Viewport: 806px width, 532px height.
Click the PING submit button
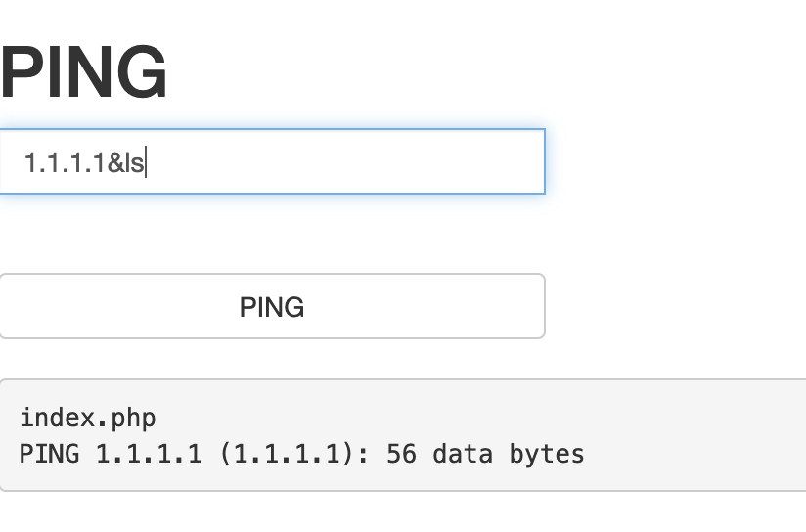click(271, 306)
